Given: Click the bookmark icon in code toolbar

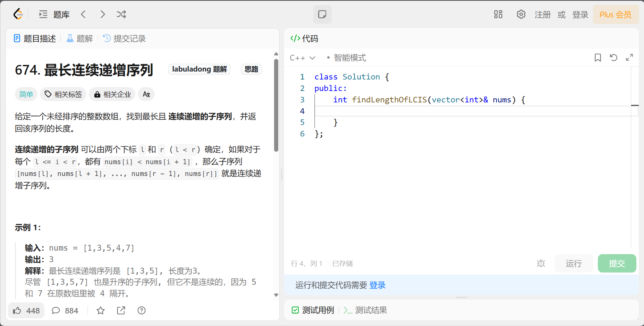Looking at the screenshot, I should tap(598, 58).
